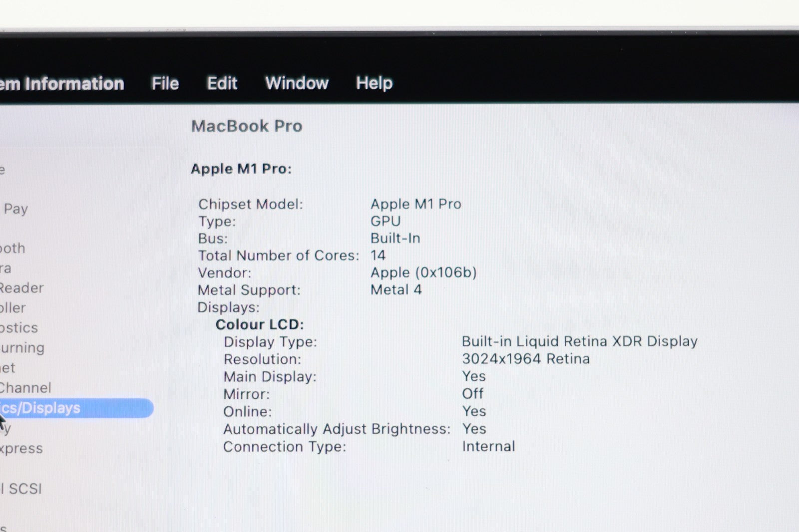The width and height of the screenshot is (799, 532).
Task: Show the Diagnostics section
Action: [19, 328]
